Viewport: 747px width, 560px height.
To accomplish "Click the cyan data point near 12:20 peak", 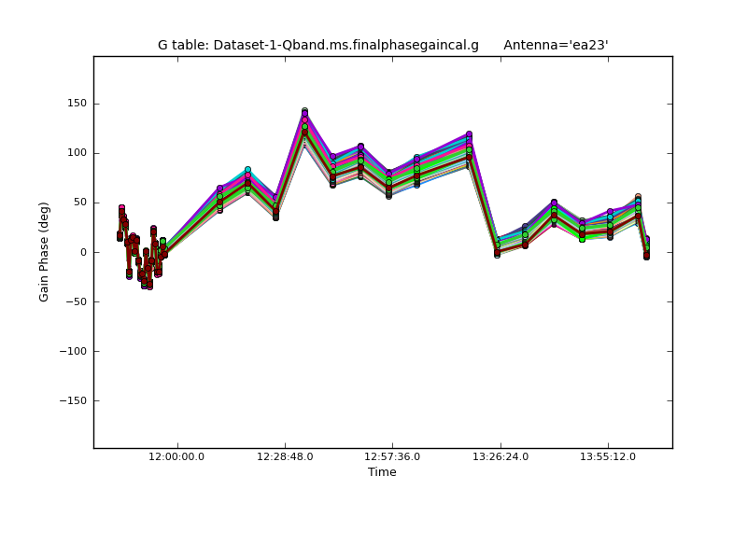I will pyautogui.click(x=247, y=170).
